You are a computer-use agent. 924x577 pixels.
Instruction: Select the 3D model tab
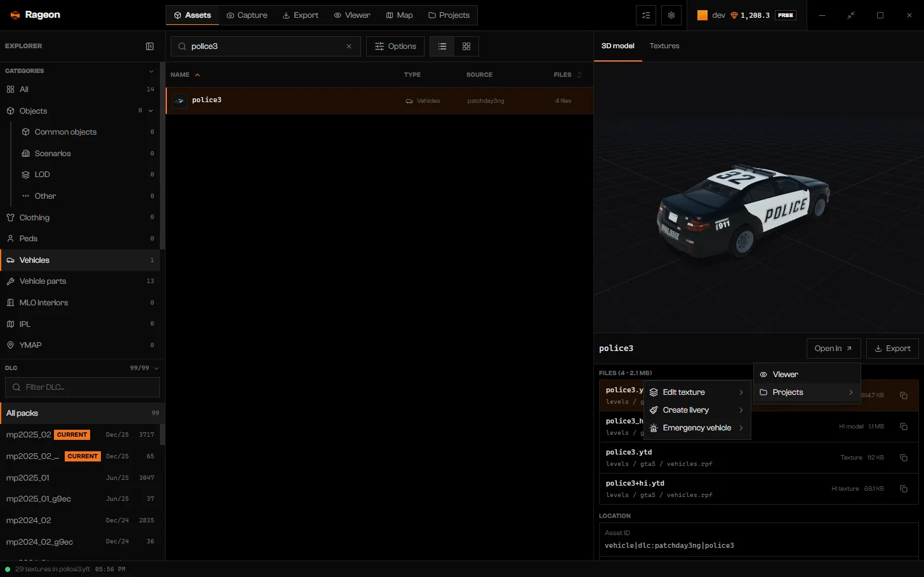(x=617, y=46)
